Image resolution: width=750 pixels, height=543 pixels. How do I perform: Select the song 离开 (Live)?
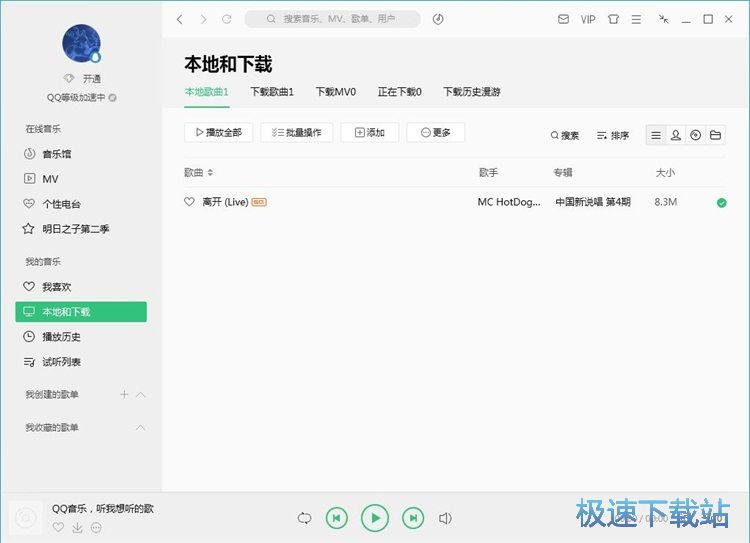(225, 202)
